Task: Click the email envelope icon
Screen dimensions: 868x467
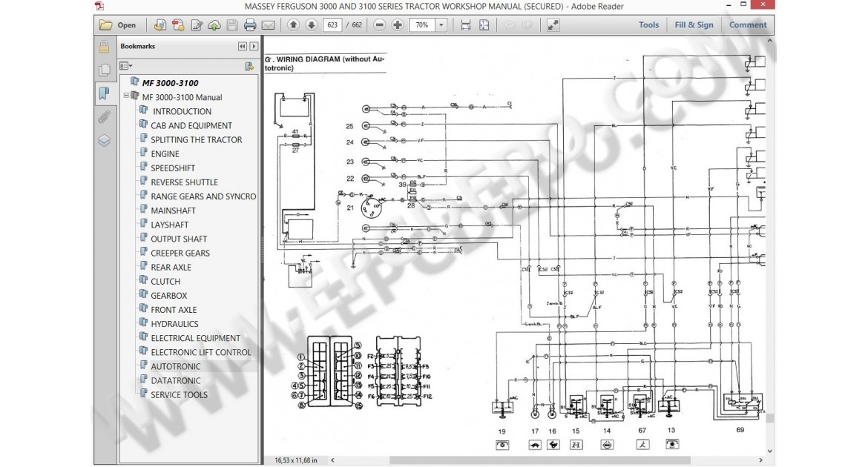Action: [x=268, y=25]
